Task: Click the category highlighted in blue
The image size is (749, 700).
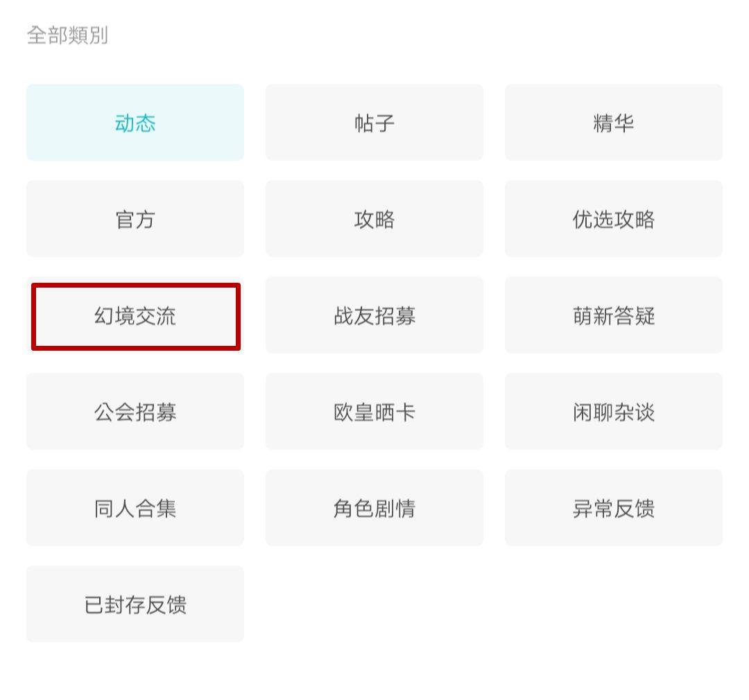Action: [x=135, y=123]
